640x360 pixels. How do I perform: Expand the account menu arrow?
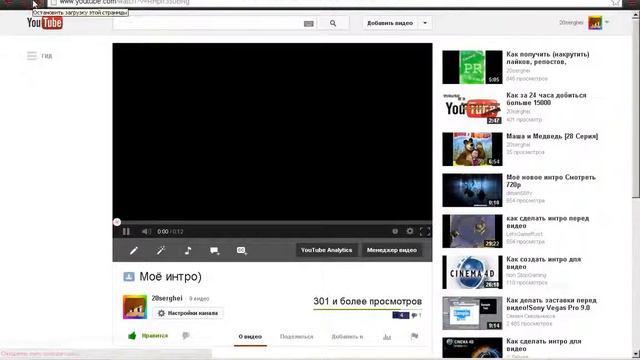click(x=607, y=22)
